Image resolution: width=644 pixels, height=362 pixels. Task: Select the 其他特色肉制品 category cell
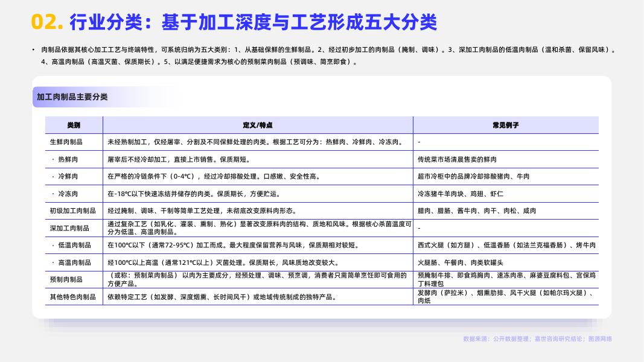click(x=72, y=297)
